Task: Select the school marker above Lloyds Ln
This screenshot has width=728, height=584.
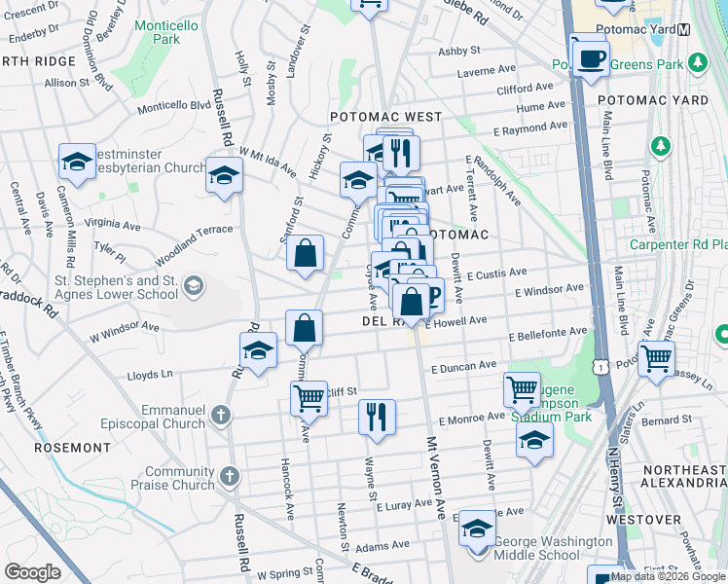Action: [x=258, y=351]
